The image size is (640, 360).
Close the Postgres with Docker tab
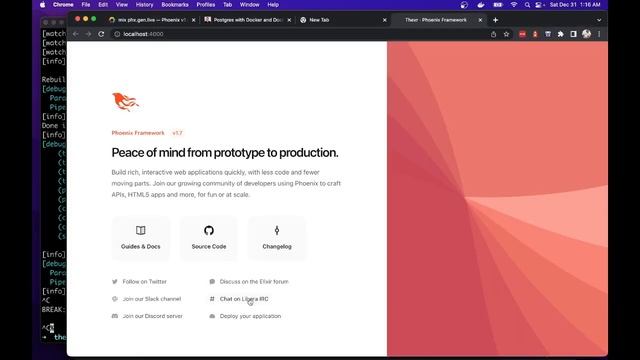(x=289, y=20)
